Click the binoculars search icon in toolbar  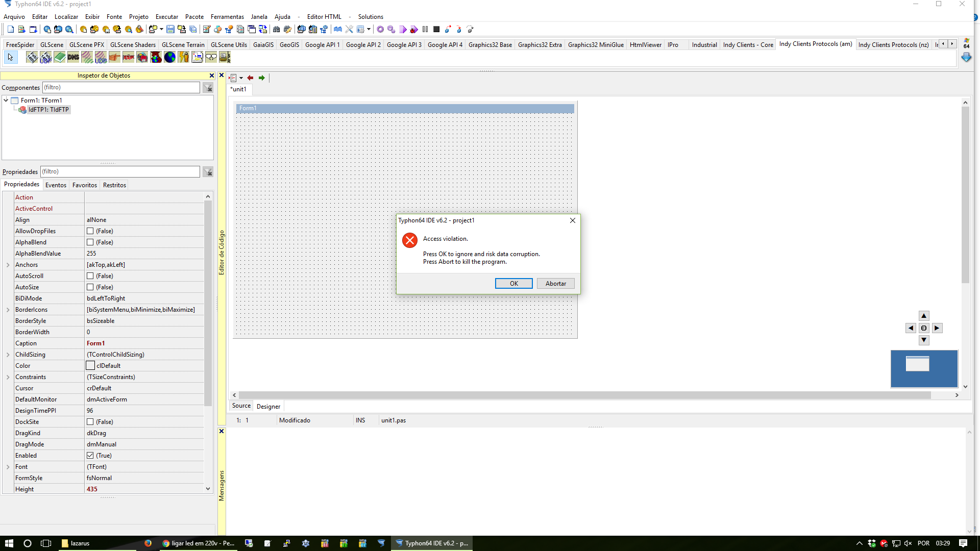coord(277,30)
